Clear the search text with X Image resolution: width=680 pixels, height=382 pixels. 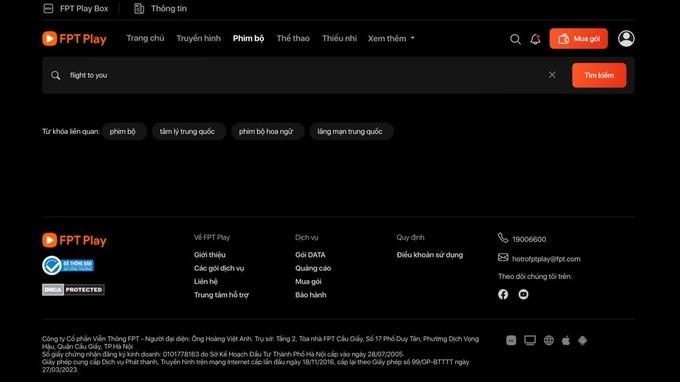552,75
